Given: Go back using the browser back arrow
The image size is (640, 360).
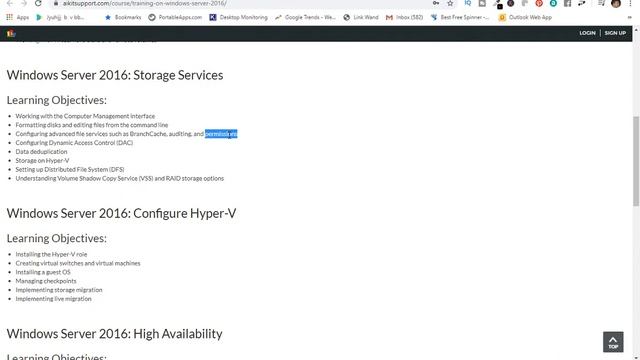Looking at the screenshot, I should coord(10,3).
